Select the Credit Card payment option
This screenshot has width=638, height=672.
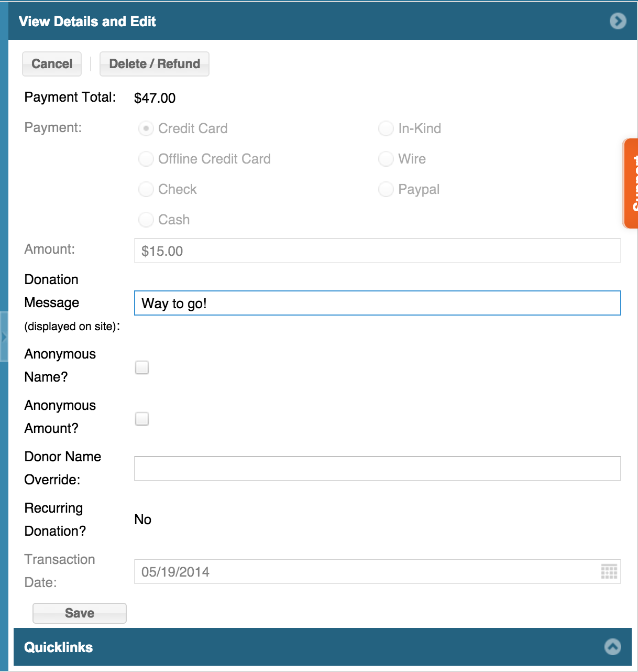[146, 128]
